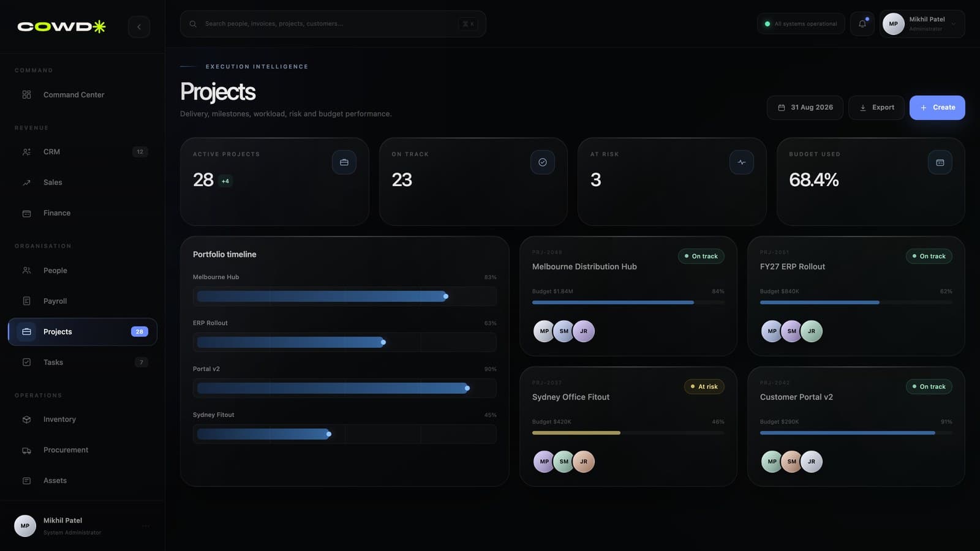Open Mikhil Patel profile in sidebar footer

point(83,526)
